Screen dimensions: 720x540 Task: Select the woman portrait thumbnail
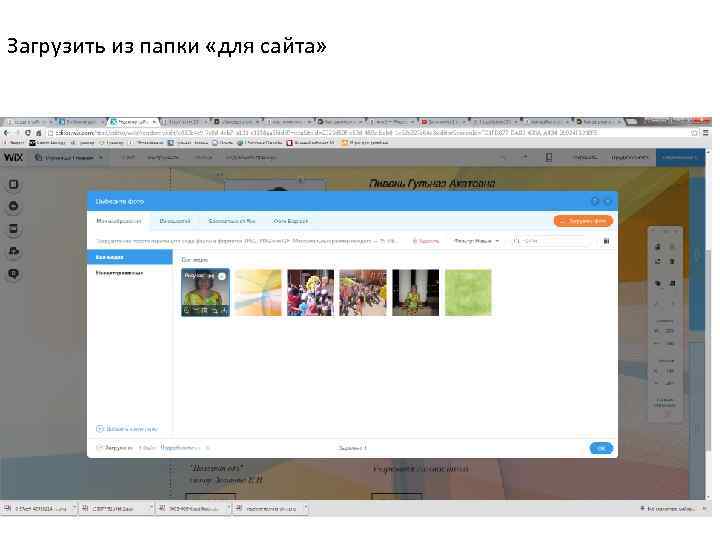[205, 293]
